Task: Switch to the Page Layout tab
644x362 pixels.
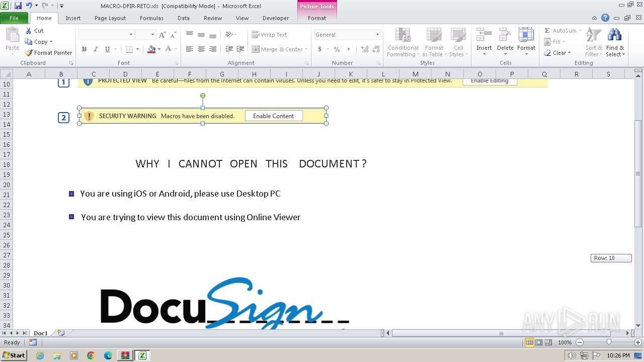Action: click(x=110, y=18)
